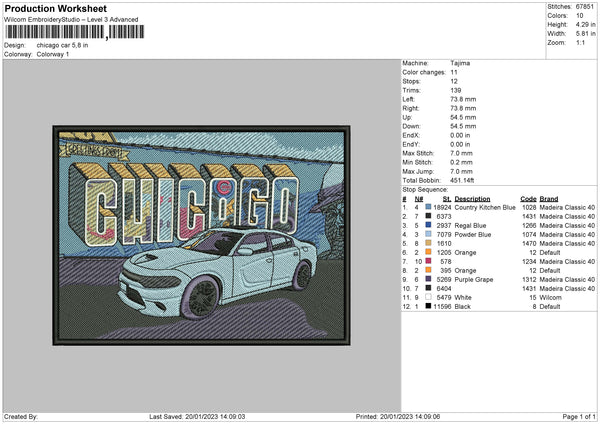Click the 'Brand' column header
600x424 pixels.
549,199
